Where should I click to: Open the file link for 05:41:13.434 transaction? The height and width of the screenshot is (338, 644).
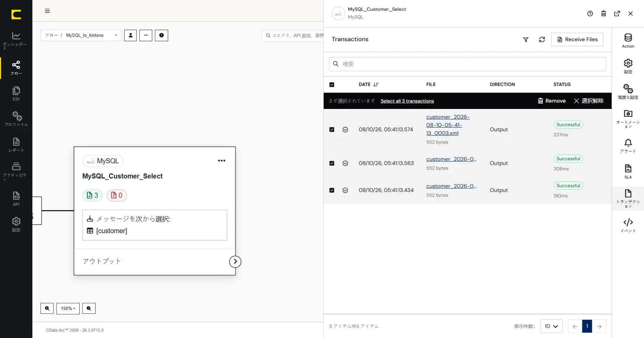451,186
